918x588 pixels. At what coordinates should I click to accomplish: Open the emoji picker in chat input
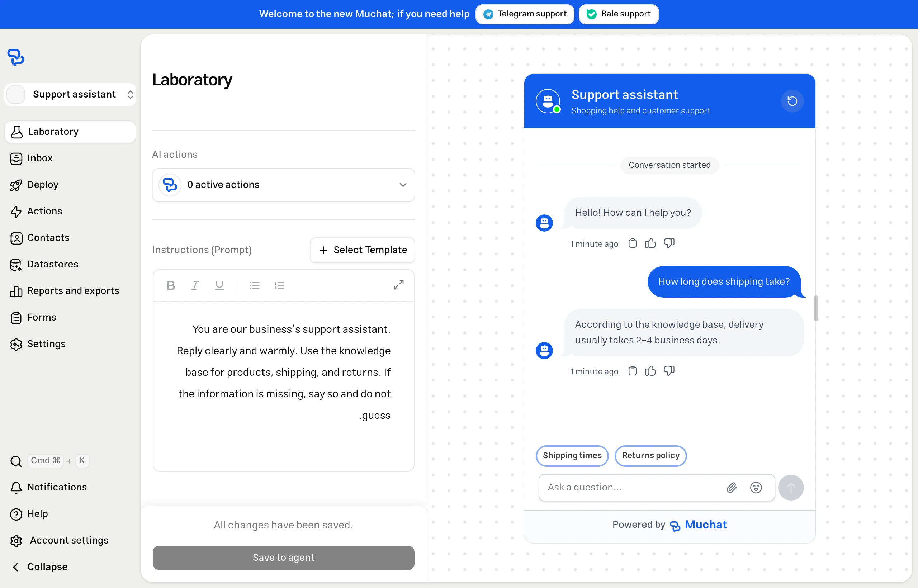(x=756, y=488)
